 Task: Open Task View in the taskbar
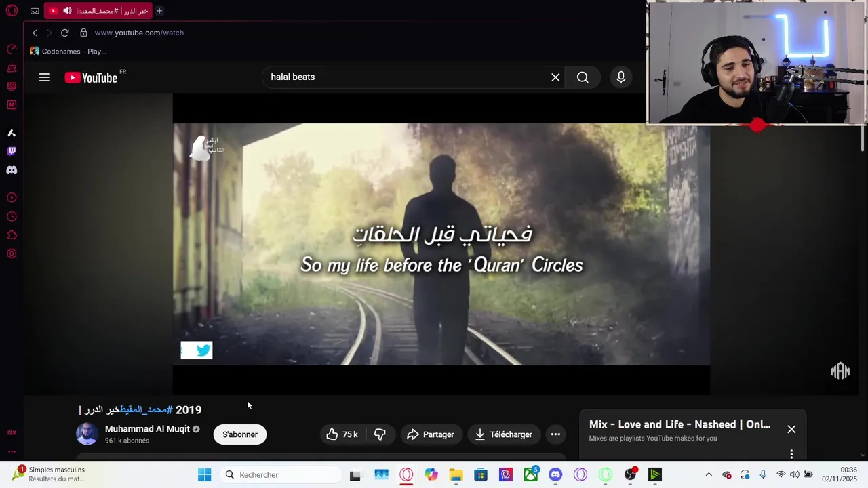point(355,474)
